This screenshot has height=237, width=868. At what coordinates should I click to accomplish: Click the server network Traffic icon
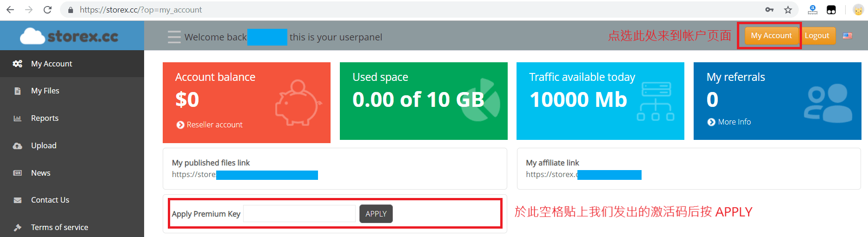pos(656,101)
